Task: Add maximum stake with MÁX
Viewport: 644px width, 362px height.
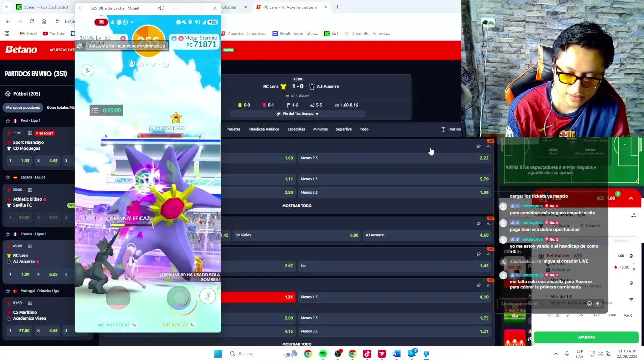Action: click(628, 315)
